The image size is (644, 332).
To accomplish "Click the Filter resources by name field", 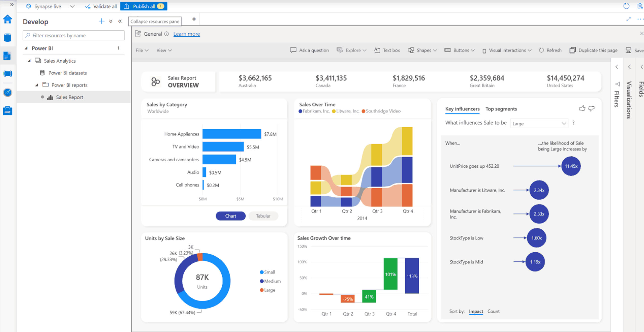I will pos(73,35).
